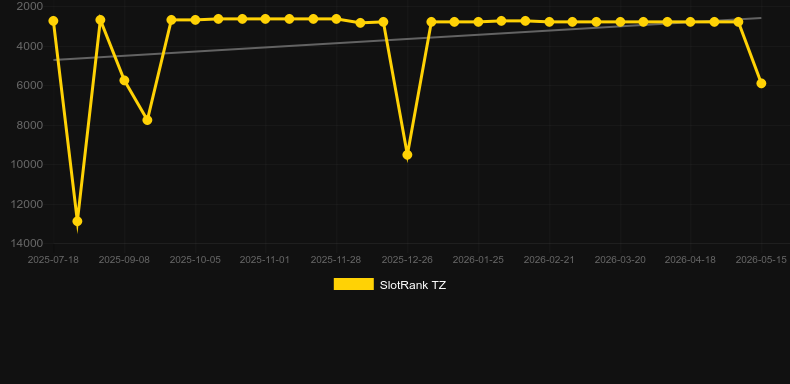Click the 4000 y-axis value
Screen dimensions: 790x384
pos(30,46)
